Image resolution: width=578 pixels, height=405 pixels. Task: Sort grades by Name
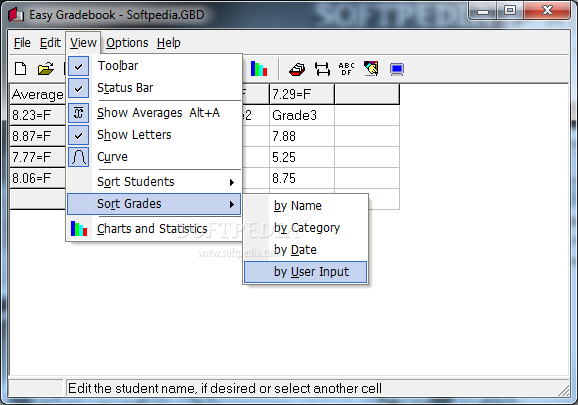306,206
